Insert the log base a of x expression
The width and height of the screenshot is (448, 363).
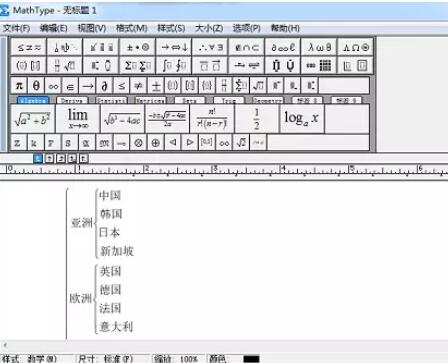[x=302, y=119]
